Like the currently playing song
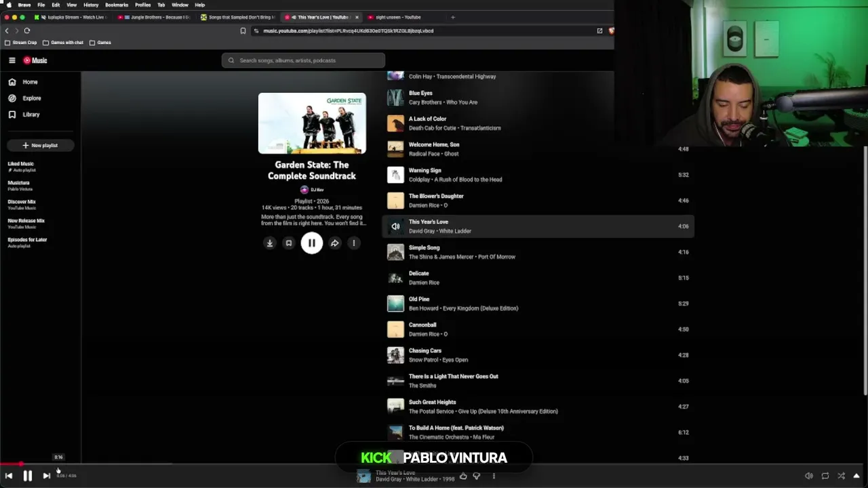 click(463, 476)
